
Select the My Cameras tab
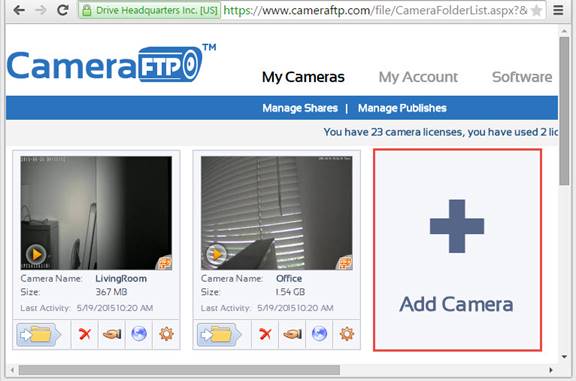pos(303,77)
